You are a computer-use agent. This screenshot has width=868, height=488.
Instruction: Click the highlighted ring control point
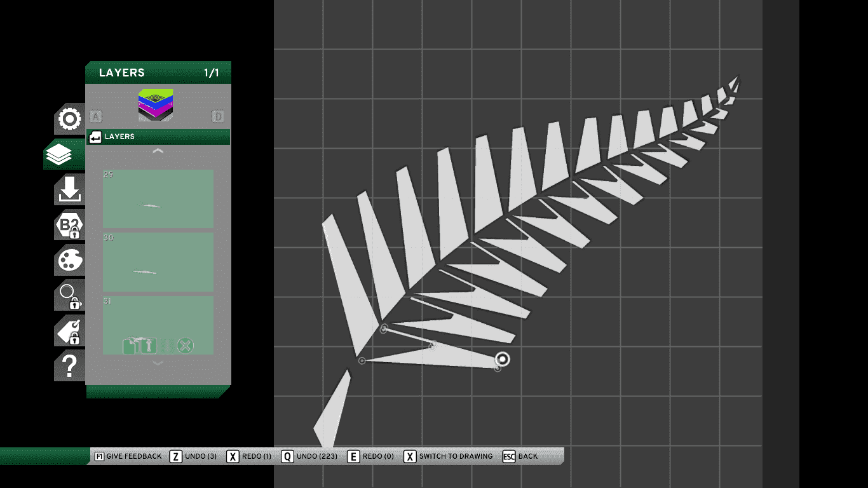[x=503, y=360]
